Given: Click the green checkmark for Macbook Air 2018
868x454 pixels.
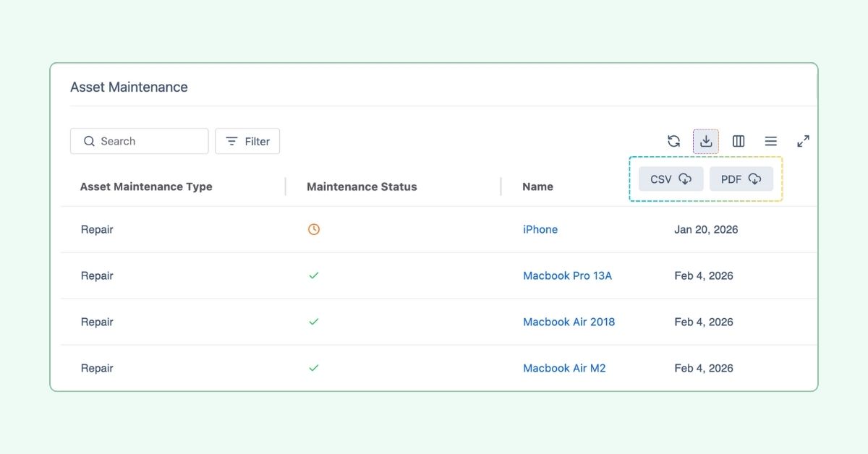Looking at the screenshot, I should click(x=314, y=322).
